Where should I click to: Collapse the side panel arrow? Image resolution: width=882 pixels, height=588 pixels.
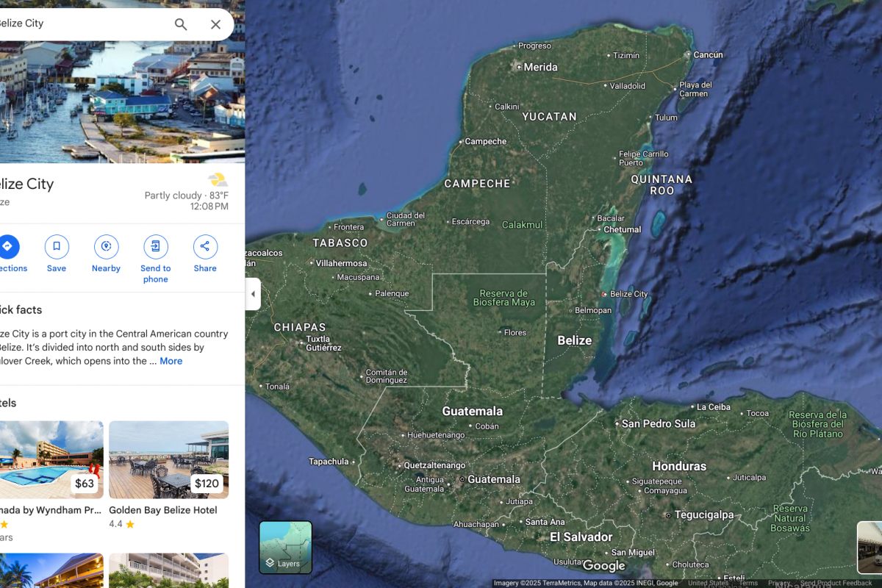253,294
